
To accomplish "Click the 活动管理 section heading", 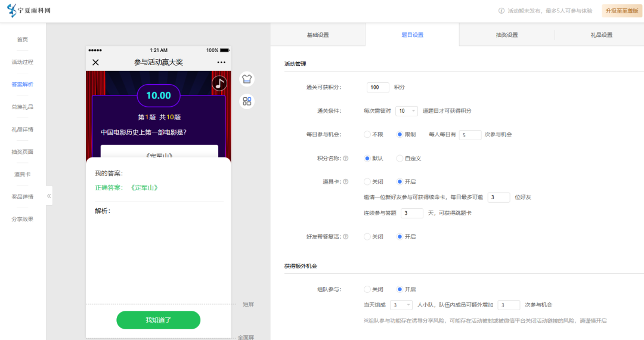I will [x=295, y=64].
